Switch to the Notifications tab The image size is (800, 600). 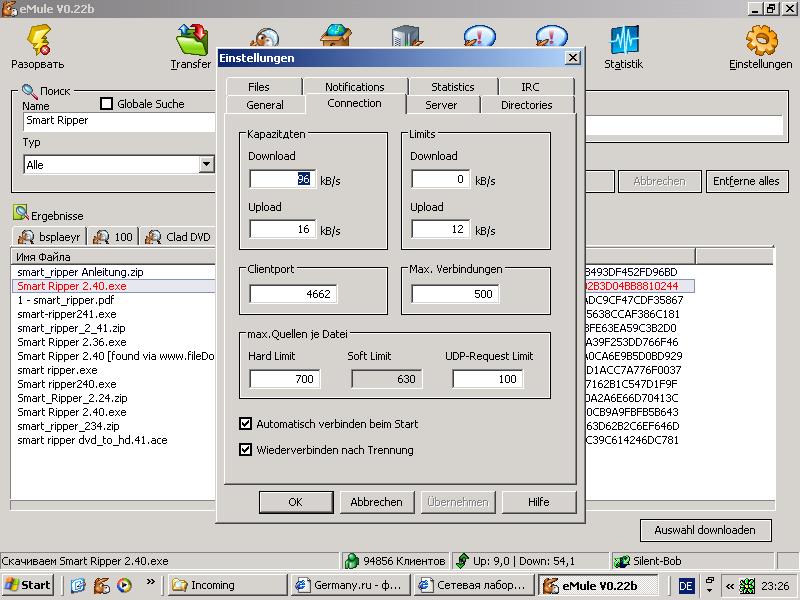[355, 87]
